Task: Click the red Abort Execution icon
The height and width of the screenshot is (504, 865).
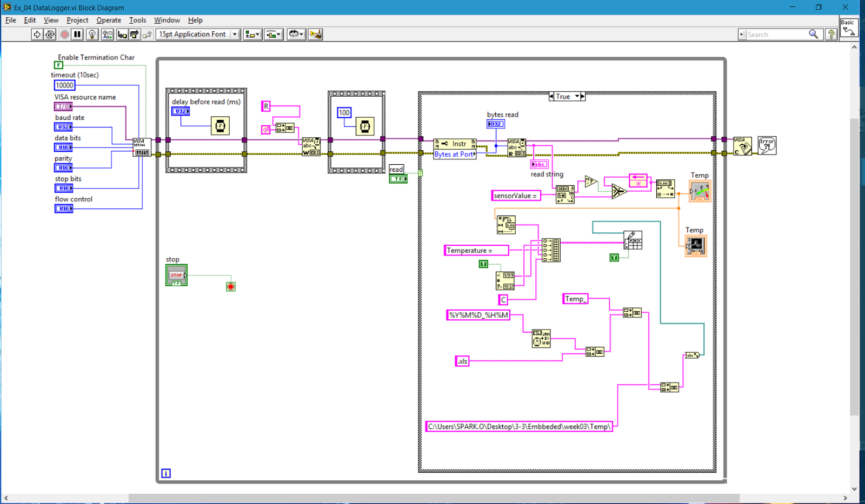Action: pos(64,34)
